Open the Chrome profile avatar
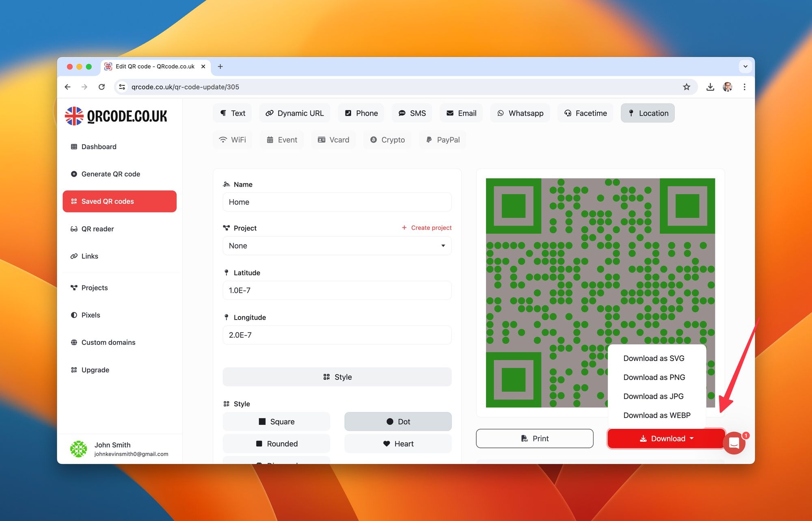Screen dimensions: 812x521 728,87
